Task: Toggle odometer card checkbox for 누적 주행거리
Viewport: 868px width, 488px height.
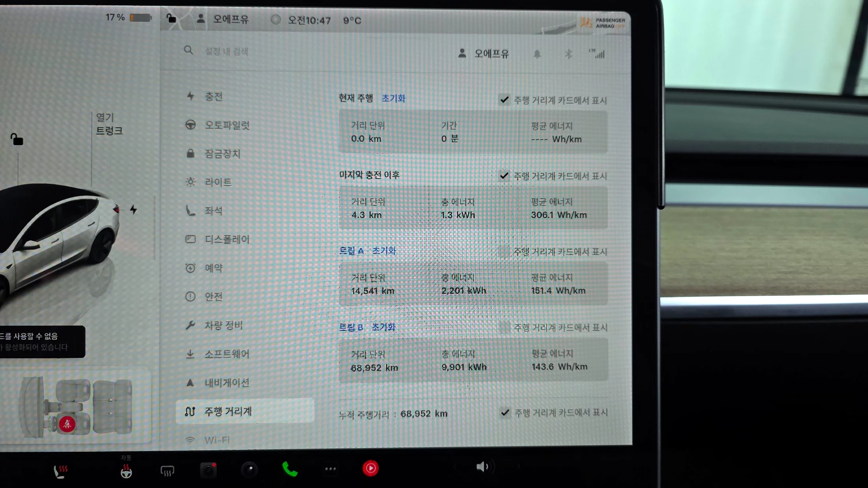Action: (505, 412)
